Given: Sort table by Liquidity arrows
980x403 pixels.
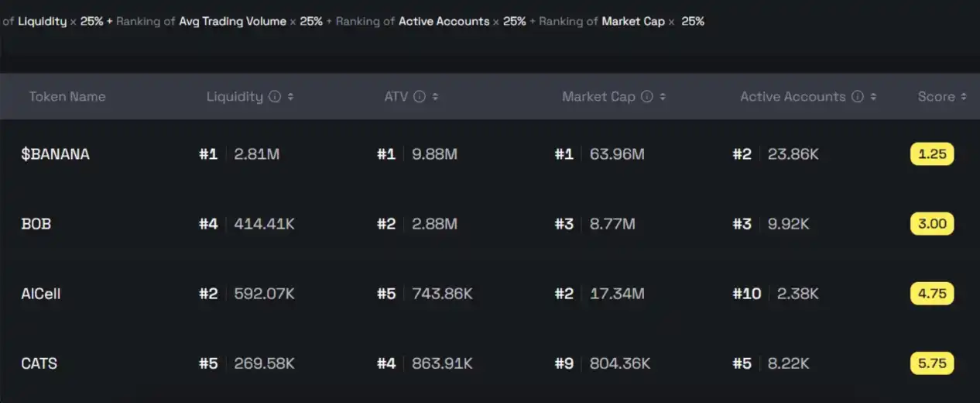Looking at the screenshot, I should pos(290,97).
